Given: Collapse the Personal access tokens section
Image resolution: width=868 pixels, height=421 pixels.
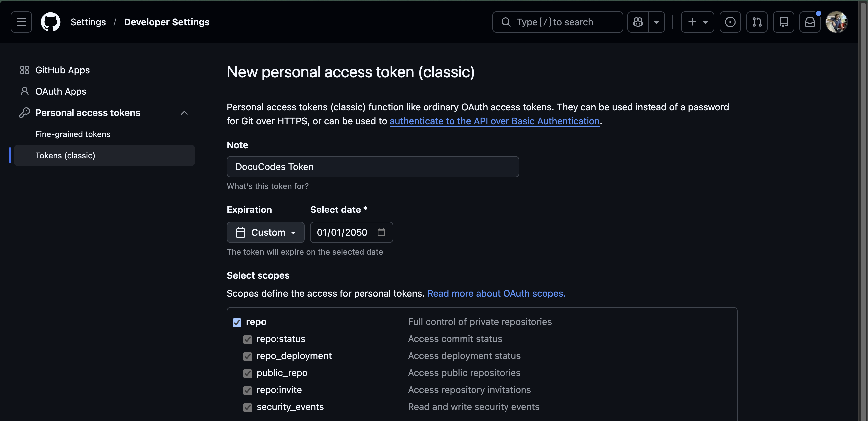Looking at the screenshot, I should pyautogui.click(x=184, y=113).
